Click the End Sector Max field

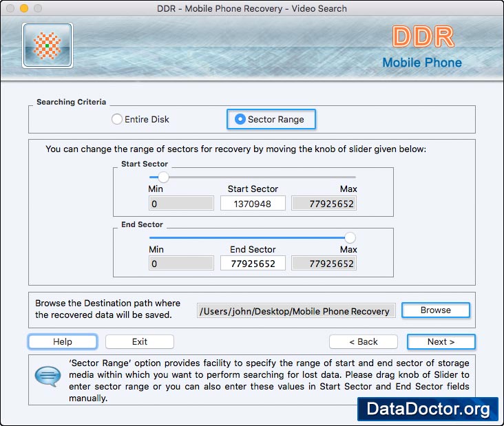(x=324, y=264)
